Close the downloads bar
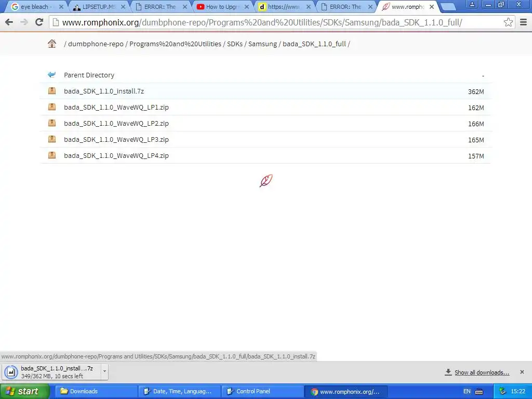The width and height of the screenshot is (532, 399). point(522,372)
